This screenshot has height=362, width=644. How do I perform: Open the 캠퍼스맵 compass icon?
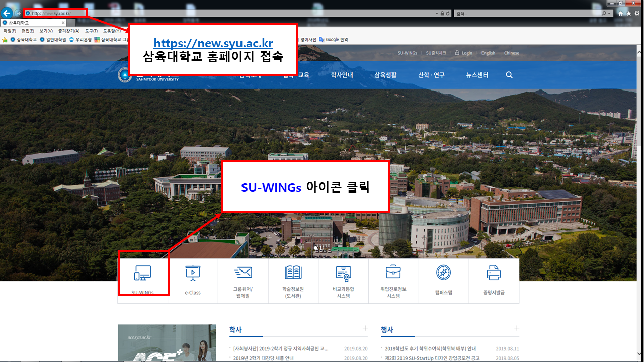pos(443,273)
